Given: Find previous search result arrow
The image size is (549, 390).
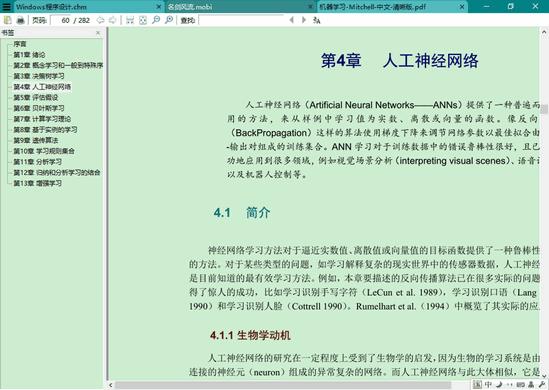Looking at the screenshot, I should tap(291, 20).
